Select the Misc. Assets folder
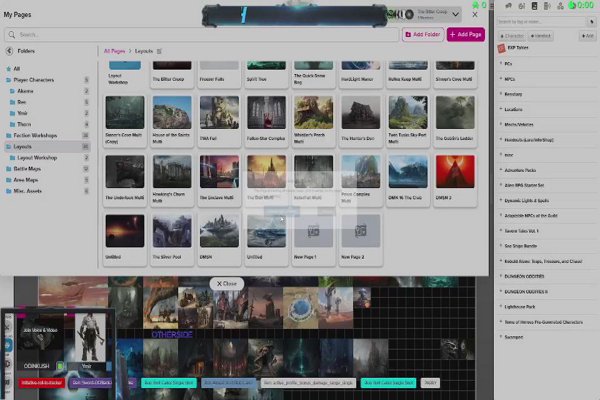This screenshot has width=600, height=400. pos(47,191)
